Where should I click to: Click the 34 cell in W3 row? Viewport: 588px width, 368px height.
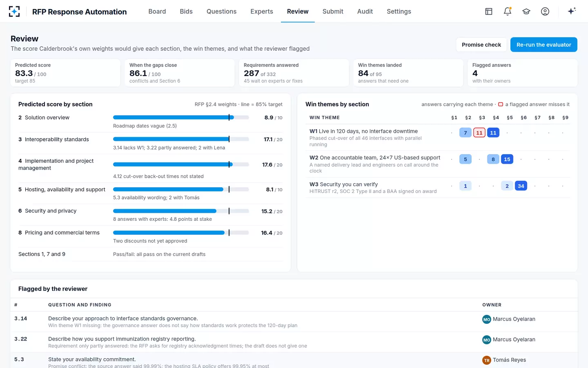pos(521,186)
